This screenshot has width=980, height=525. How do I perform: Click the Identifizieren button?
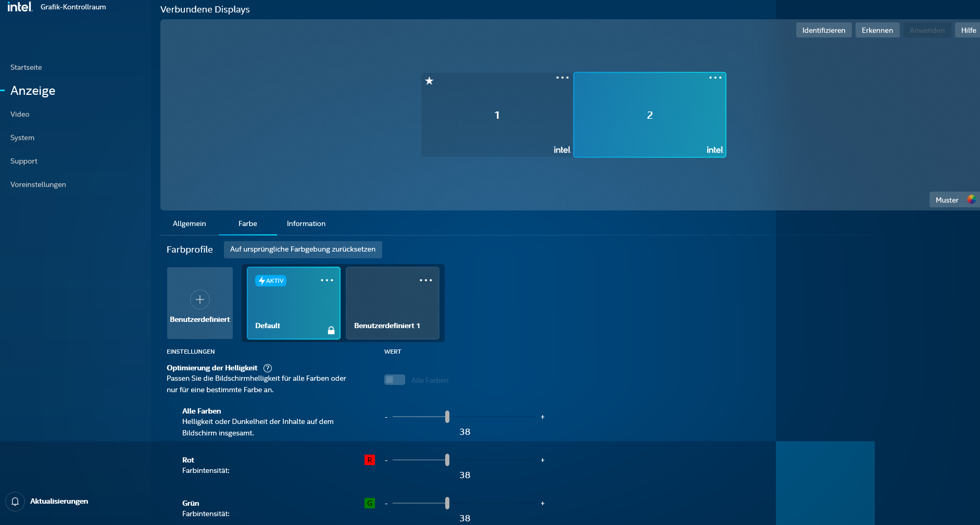pos(824,30)
